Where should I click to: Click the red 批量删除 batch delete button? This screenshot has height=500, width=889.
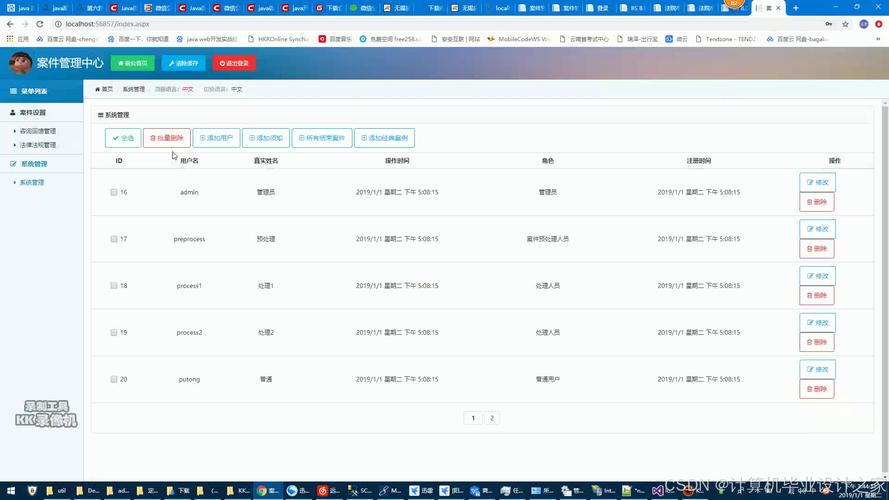[166, 138]
